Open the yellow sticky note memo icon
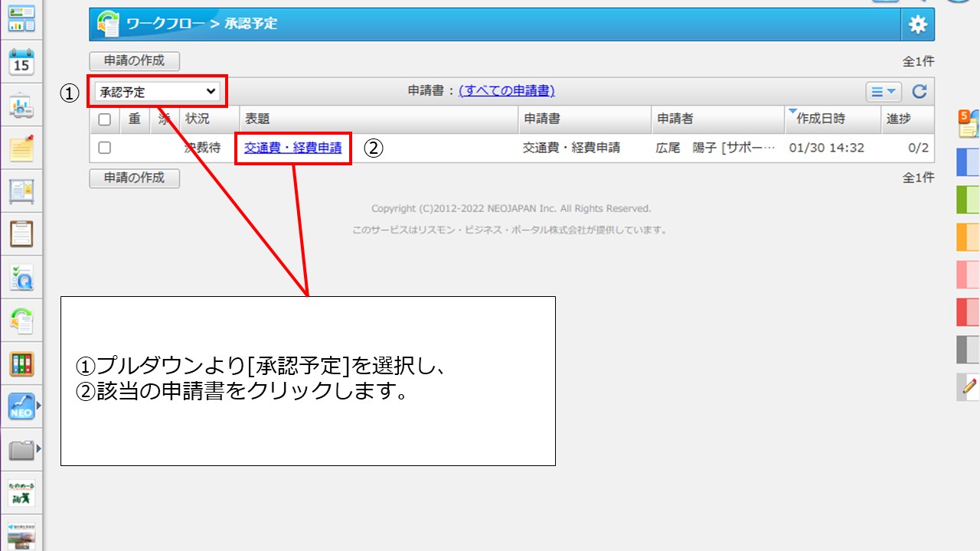Image resolution: width=980 pixels, height=551 pixels. tap(21, 148)
